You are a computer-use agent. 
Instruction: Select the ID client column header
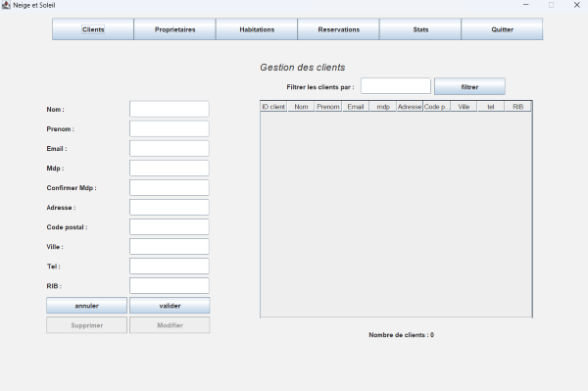tap(273, 107)
